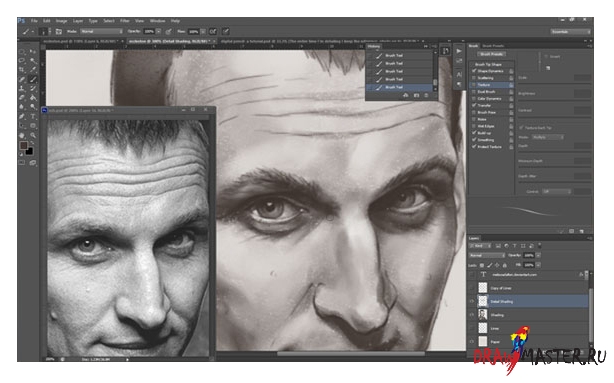Select the Move tool
This screenshot has width=614, height=383.
click(33, 52)
